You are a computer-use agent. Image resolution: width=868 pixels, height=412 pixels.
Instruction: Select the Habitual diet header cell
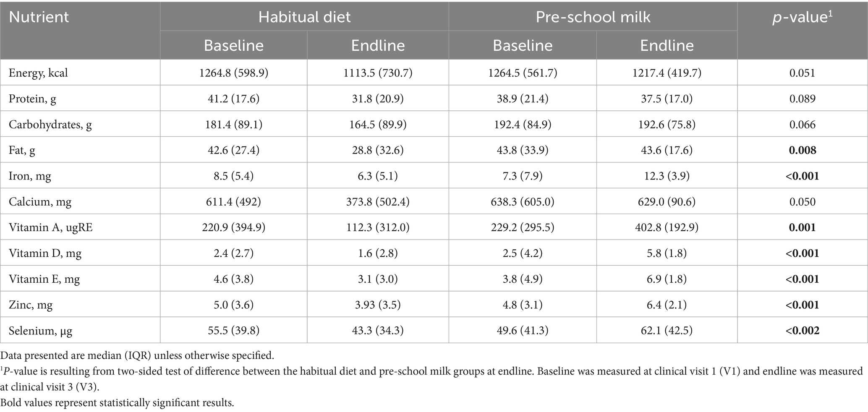[304, 17]
